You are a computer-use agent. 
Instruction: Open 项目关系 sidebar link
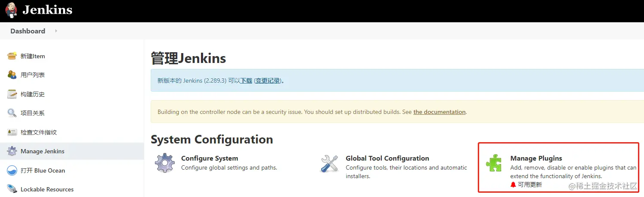click(33, 113)
